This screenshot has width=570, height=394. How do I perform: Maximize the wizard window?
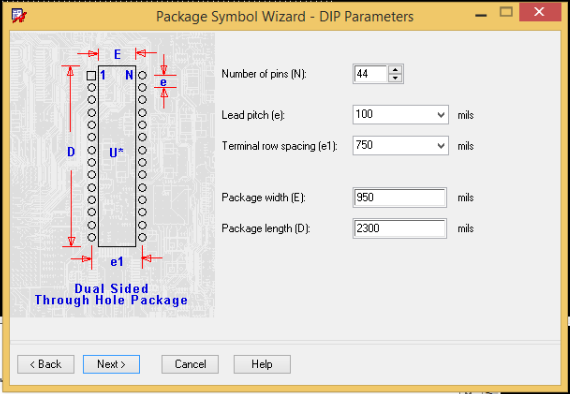[506, 12]
